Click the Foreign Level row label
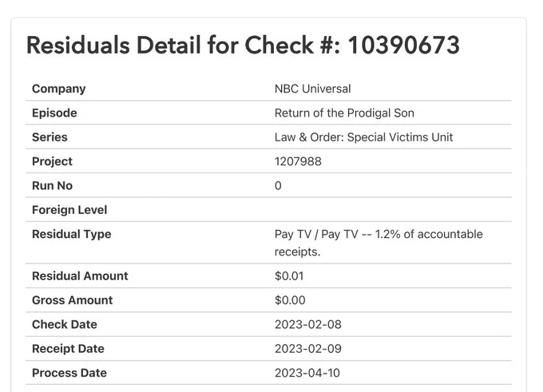 tap(69, 210)
